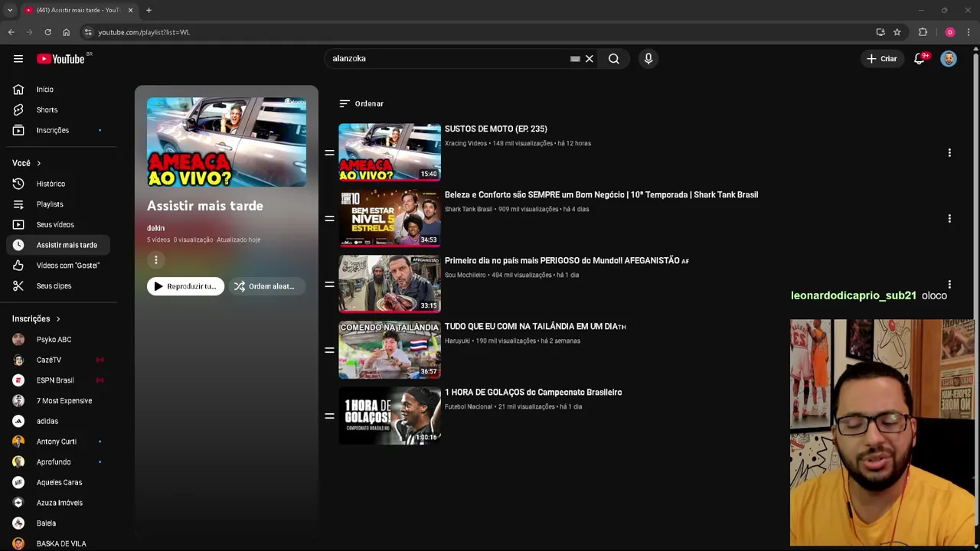Screen dimensions: 980x551
Task: Open the Xracing Videos channel link
Action: pyautogui.click(x=465, y=143)
